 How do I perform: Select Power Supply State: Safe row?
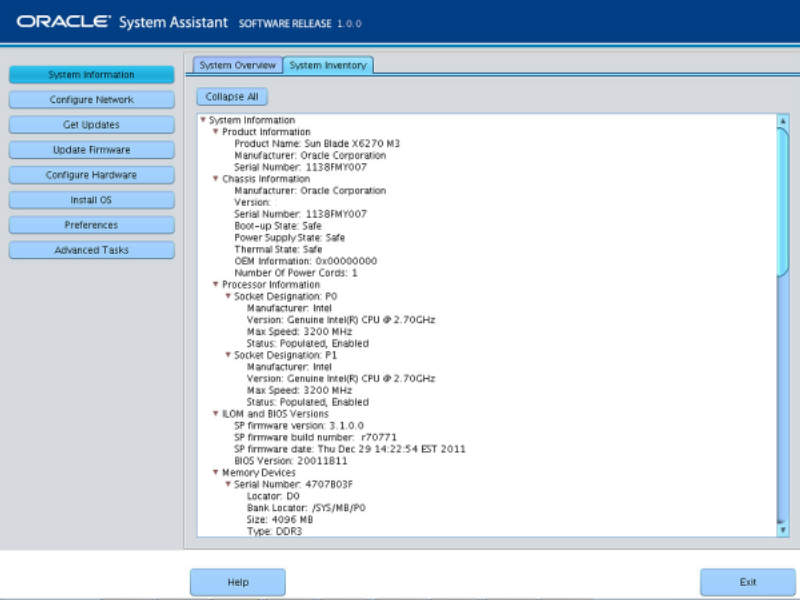tap(289, 237)
